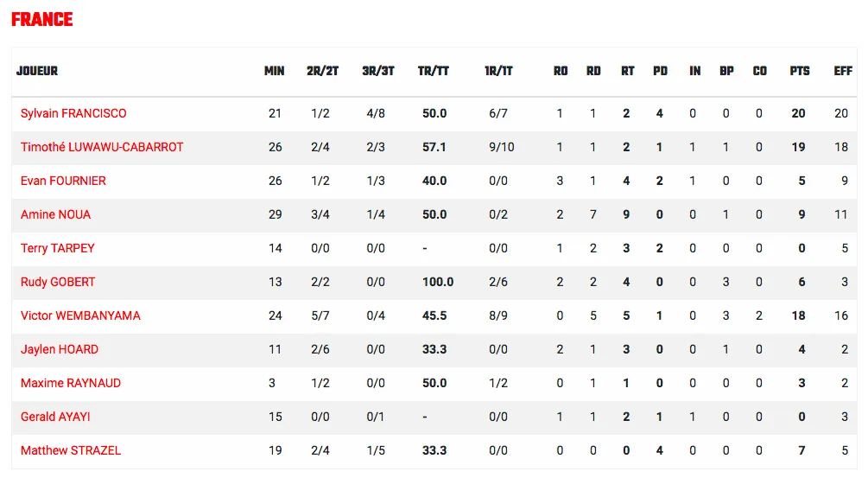The image size is (868, 478).
Task: Click the EFF column header
Action: pyautogui.click(x=843, y=72)
